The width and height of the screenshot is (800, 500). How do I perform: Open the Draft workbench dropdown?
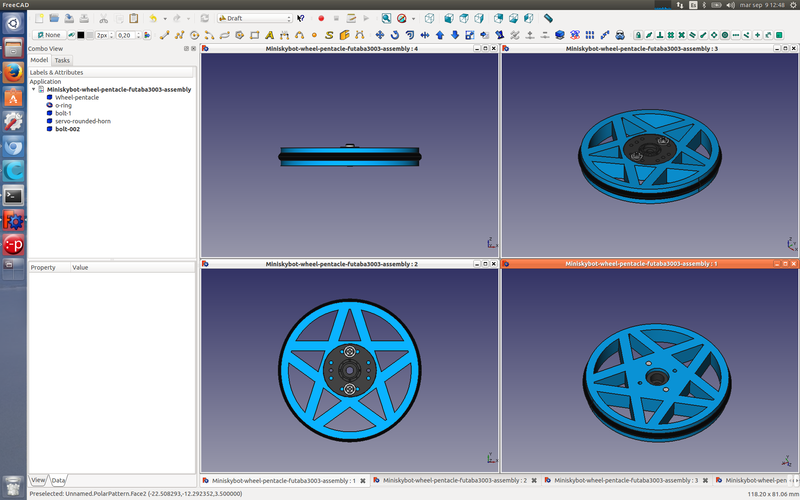point(254,18)
